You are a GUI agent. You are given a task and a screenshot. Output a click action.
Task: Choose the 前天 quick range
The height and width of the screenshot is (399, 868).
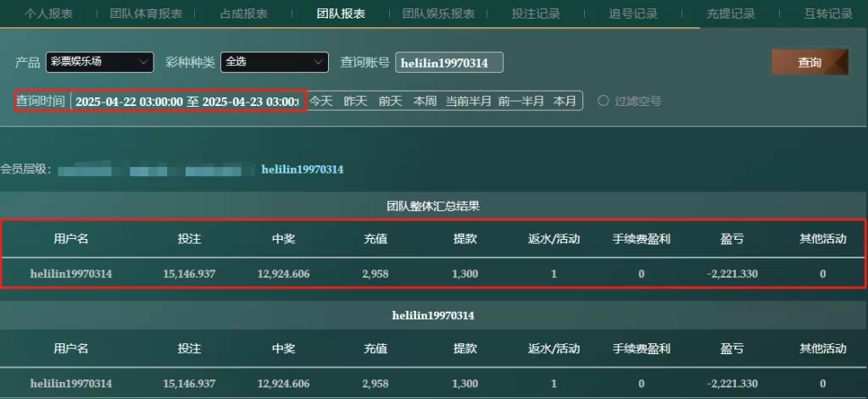390,102
